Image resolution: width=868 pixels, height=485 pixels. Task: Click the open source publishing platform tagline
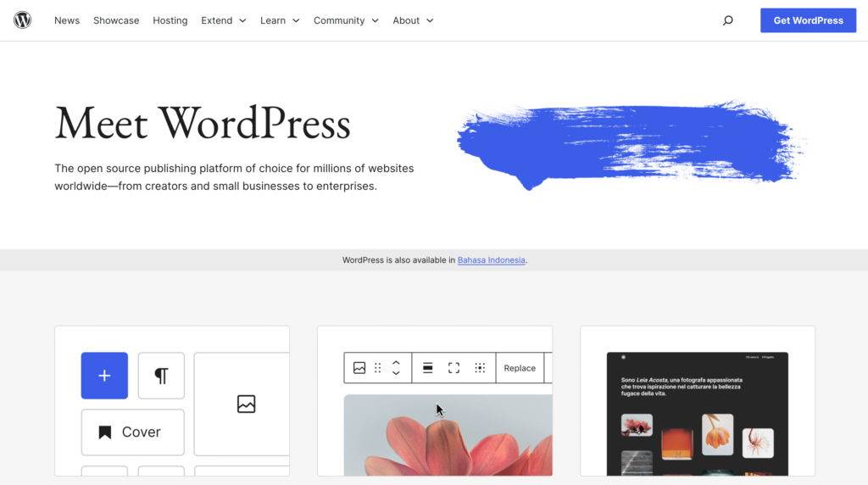pyautogui.click(x=234, y=177)
